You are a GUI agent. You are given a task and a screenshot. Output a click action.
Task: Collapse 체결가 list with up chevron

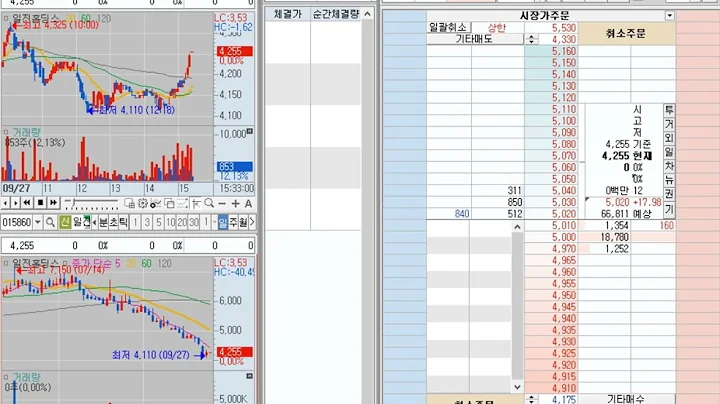(x=367, y=14)
